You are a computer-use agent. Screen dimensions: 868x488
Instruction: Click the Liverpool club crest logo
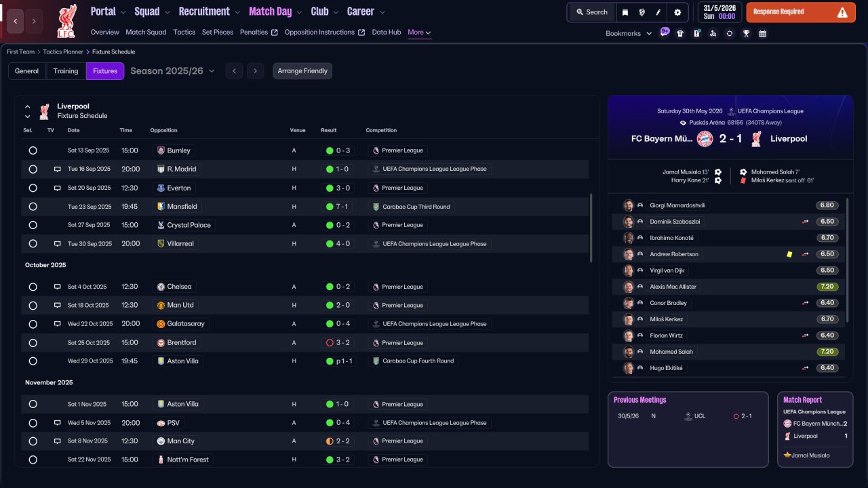[x=67, y=20]
